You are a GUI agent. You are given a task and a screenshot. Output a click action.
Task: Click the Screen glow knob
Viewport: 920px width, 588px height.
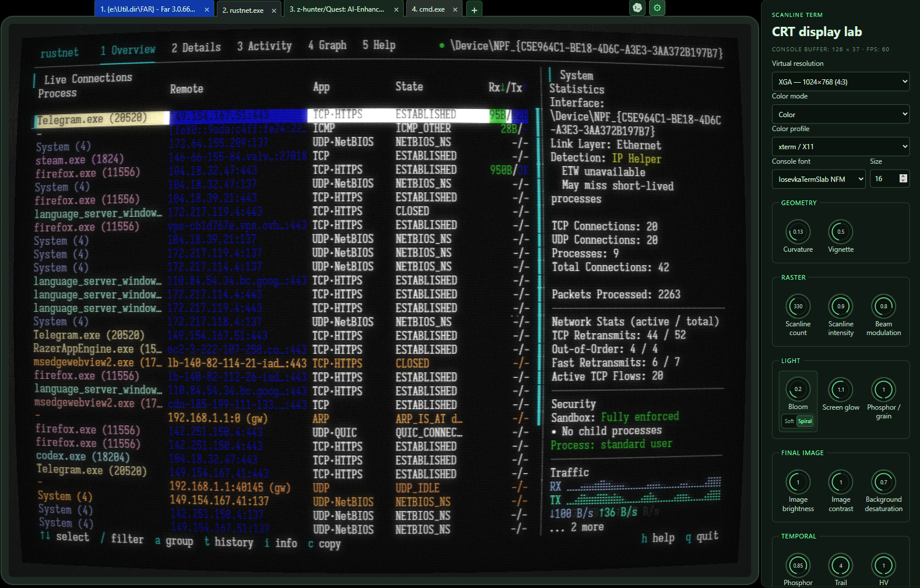(x=841, y=390)
